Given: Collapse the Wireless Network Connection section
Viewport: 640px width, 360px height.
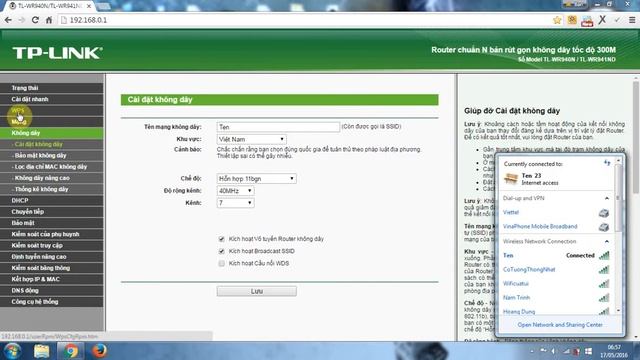Looking at the screenshot, I should click(607, 242).
